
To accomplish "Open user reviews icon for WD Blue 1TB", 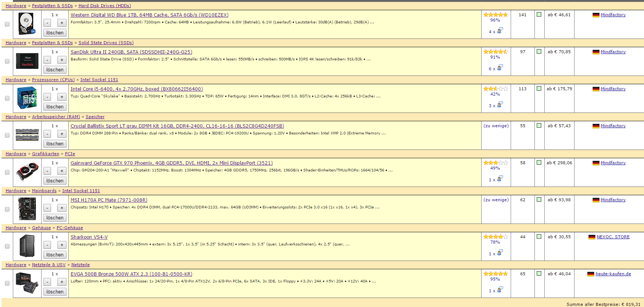I will [x=500, y=31].
